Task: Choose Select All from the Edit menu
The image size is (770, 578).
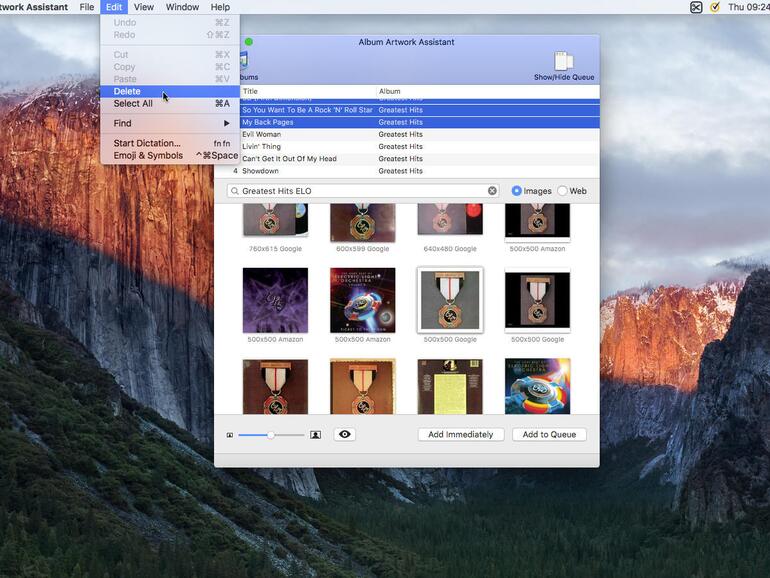Action: tap(133, 103)
